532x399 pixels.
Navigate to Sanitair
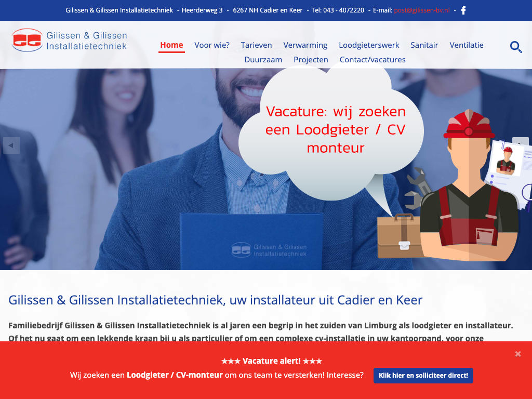424,45
